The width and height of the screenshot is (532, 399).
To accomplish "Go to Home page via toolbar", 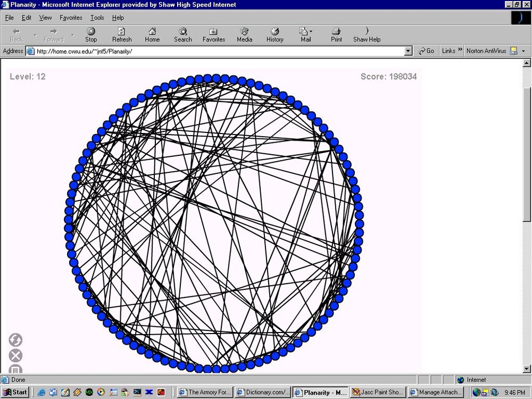I will tap(152, 35).
